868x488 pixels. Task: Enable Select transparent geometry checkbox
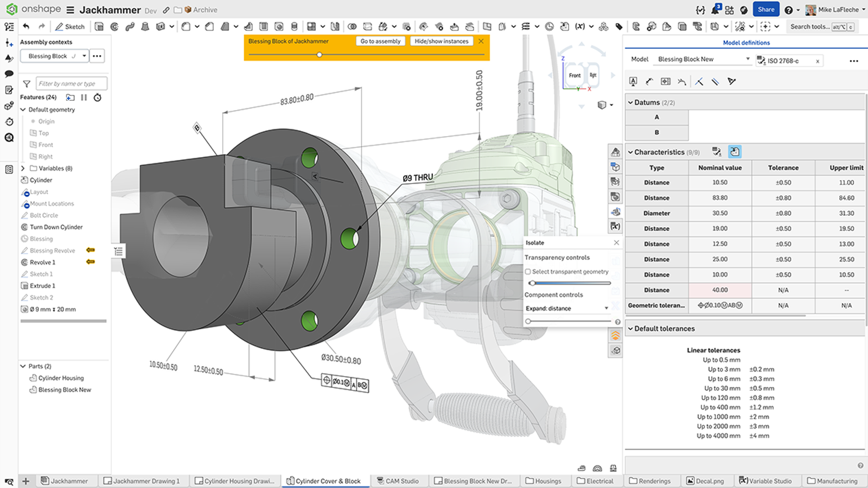(527, 272)
